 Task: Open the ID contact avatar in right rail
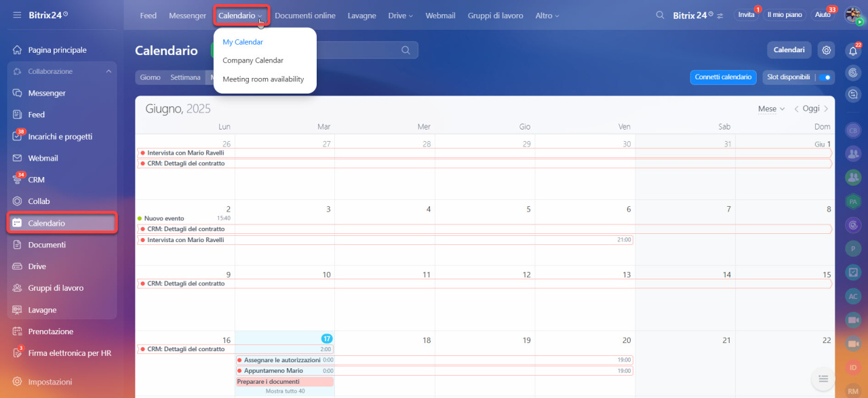pyautogui.click(x=854, y=367)
